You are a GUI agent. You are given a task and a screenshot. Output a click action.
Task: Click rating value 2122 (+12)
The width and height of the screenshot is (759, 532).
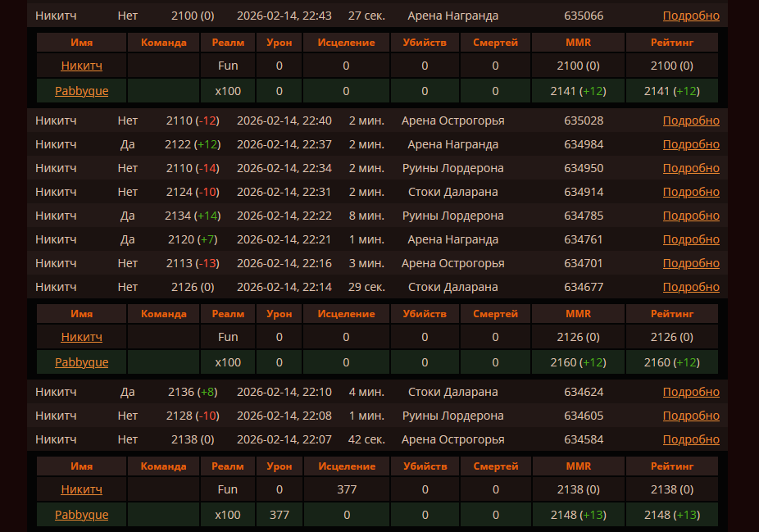point(193,144)
